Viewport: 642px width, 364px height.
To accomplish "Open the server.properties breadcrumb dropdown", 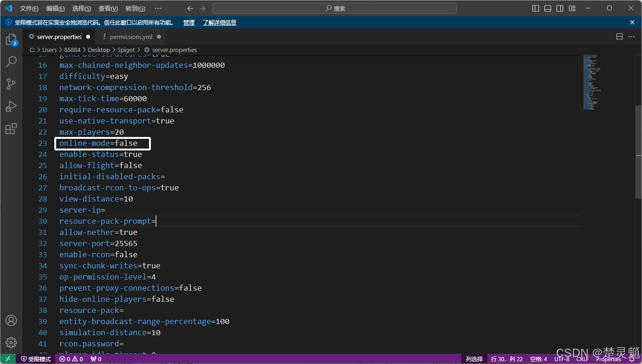I will (170, 50).
